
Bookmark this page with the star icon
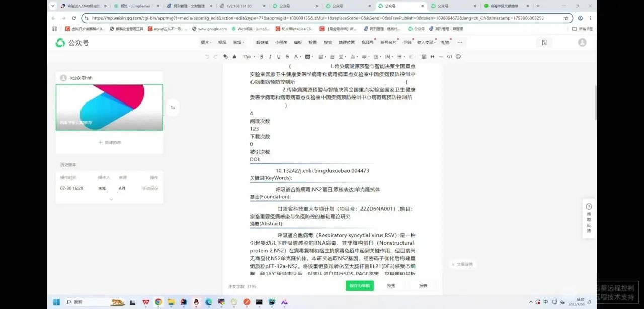[566, 18]
